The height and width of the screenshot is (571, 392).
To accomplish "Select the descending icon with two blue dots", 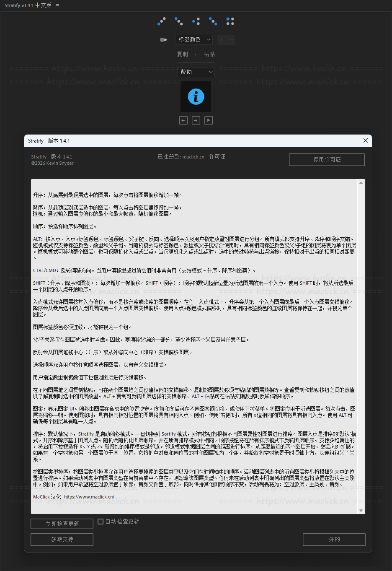I will click(x=213, y=21).
